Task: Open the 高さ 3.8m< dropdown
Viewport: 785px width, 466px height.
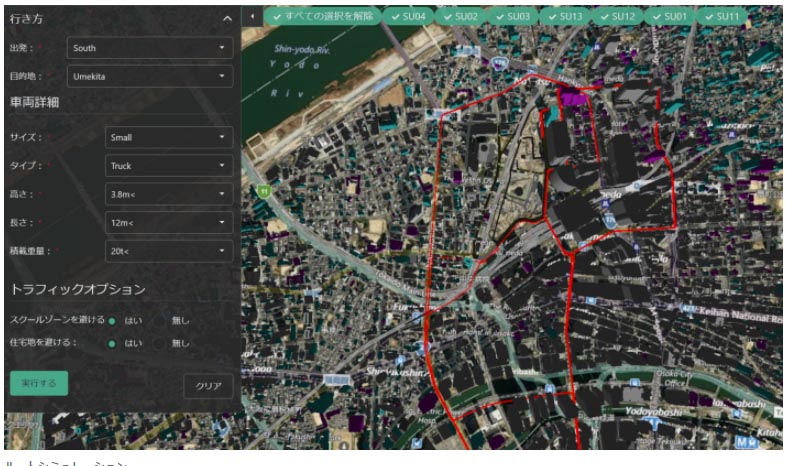Action: (169, 194)
